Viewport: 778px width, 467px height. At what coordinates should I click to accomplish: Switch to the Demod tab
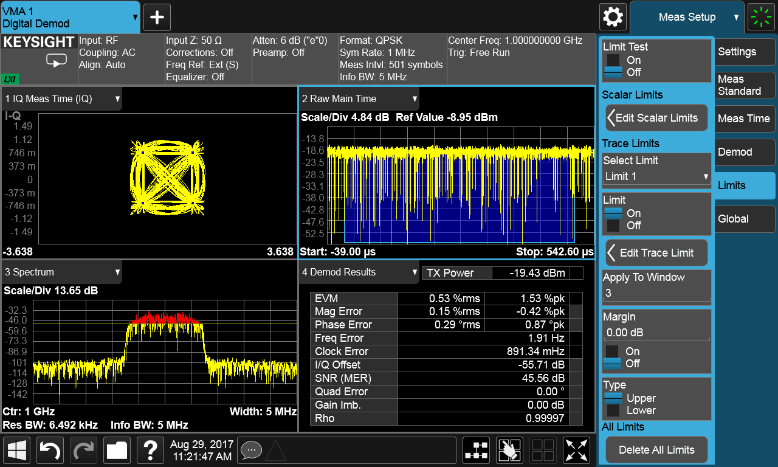(x=744, y=152)
